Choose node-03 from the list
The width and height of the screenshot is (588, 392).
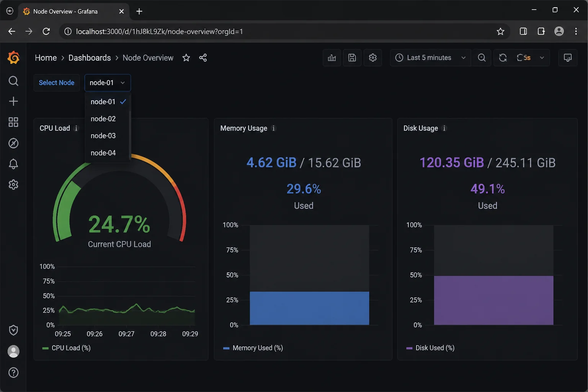(108, 136)
